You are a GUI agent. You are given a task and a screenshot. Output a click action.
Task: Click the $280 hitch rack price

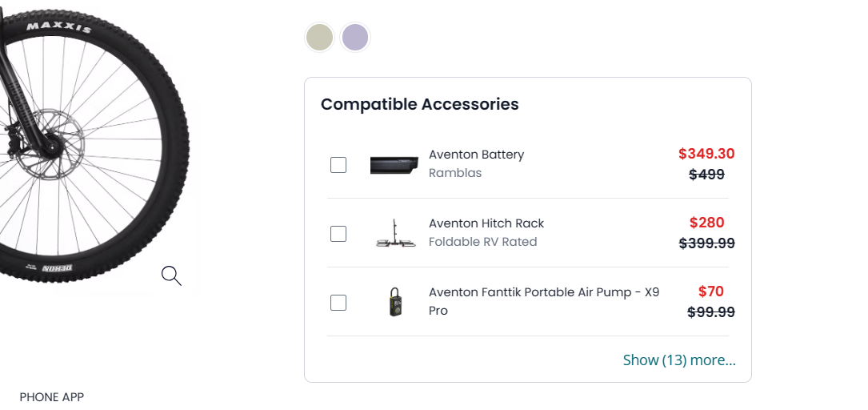706,223
